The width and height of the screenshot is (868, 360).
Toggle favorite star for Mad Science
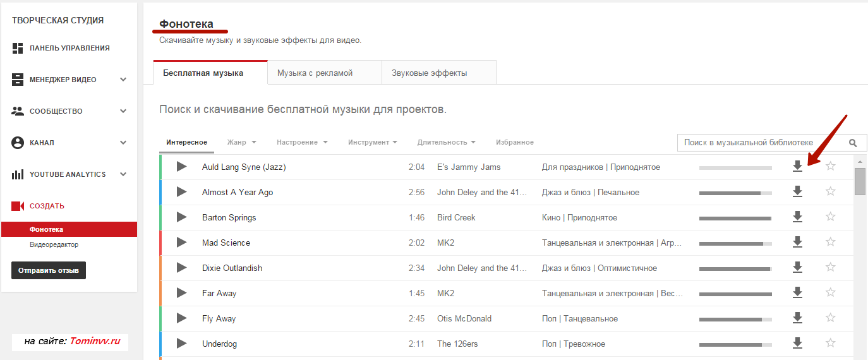tap(831, 243)
